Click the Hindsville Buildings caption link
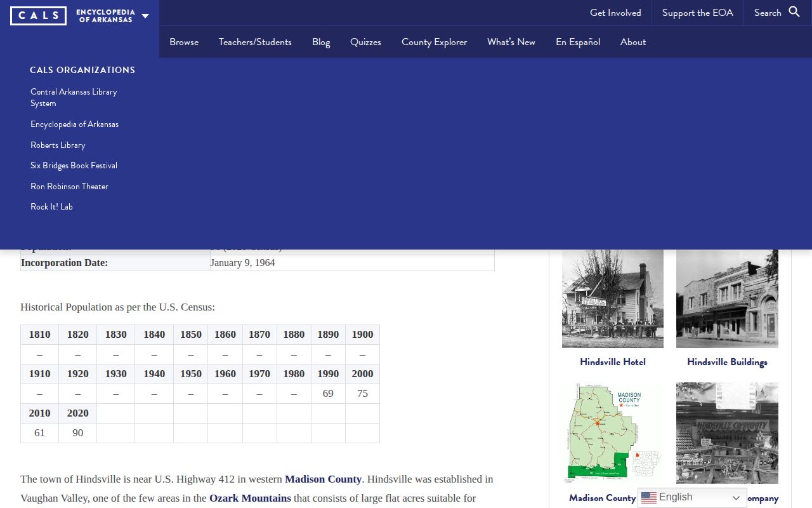 point(727,362)
